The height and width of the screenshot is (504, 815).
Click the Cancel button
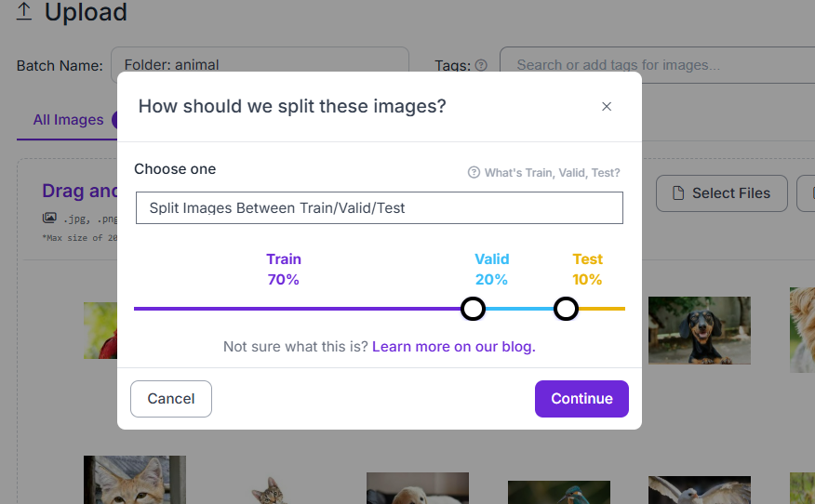click(x=171, y=399)
